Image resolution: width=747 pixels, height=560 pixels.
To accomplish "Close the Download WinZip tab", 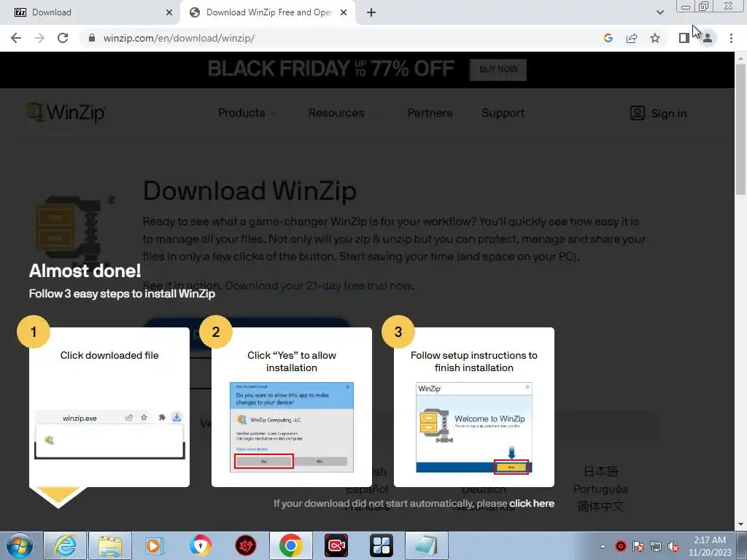I will point(344,12).
